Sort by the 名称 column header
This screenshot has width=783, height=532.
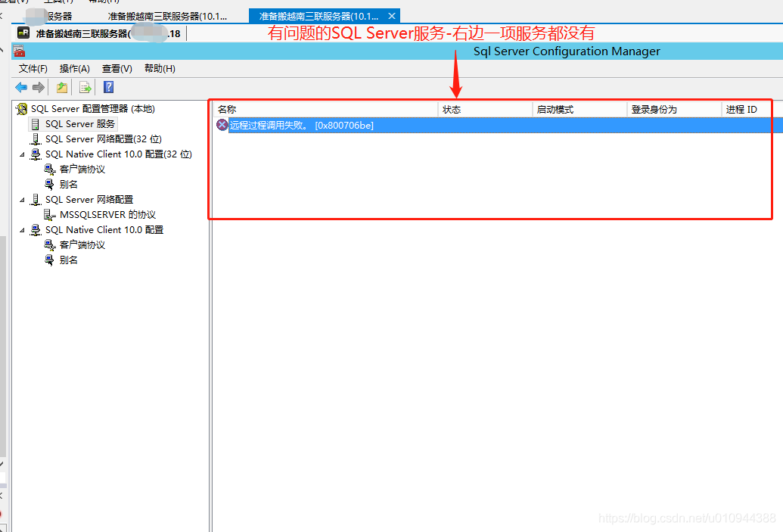[325, 110]
